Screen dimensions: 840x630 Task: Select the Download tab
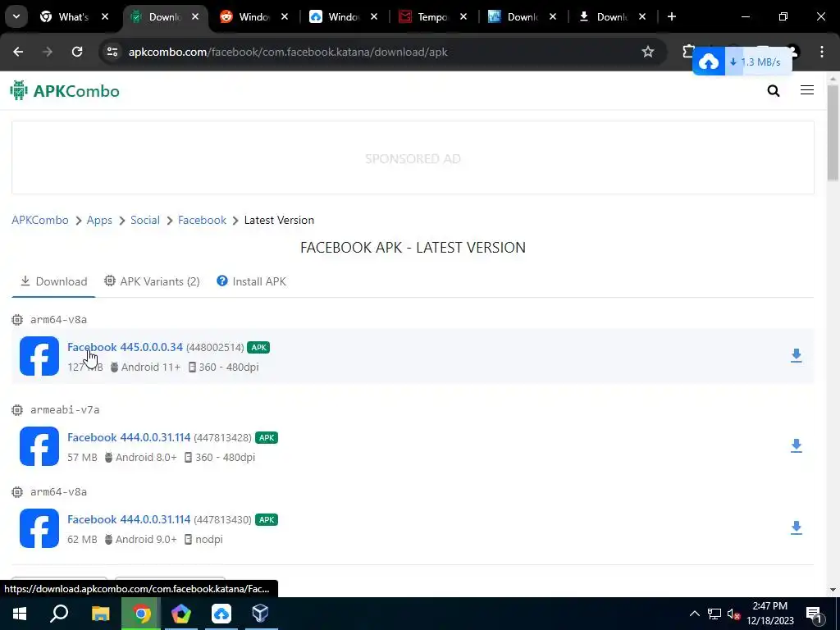pos(53,281)
